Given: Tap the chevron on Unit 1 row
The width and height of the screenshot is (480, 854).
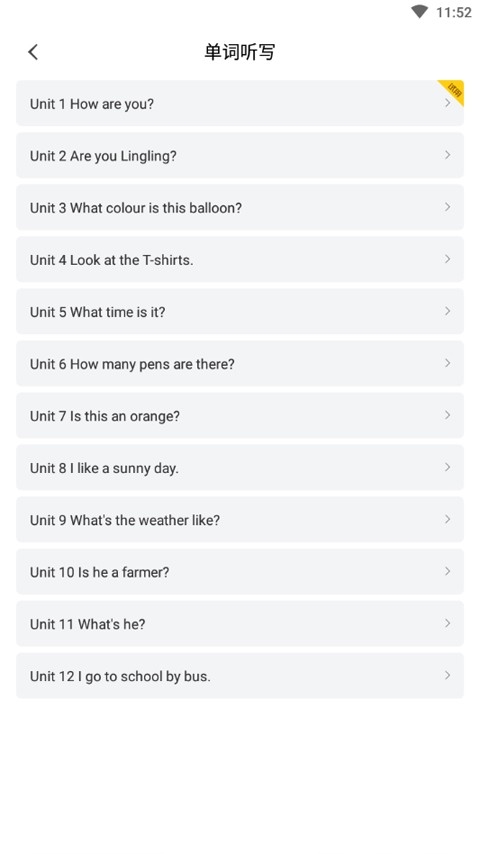Looking at the screenshot, I should pos(447,103).
